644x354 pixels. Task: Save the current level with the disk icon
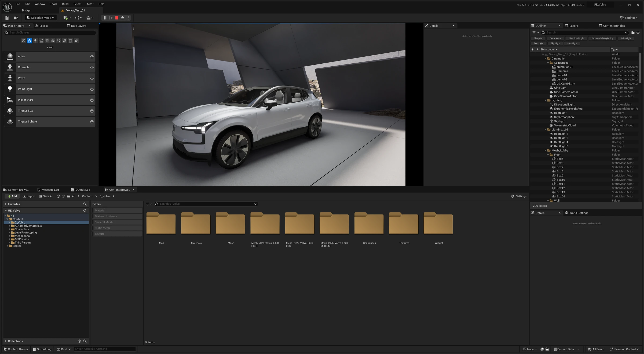click(x=7, y=18)
